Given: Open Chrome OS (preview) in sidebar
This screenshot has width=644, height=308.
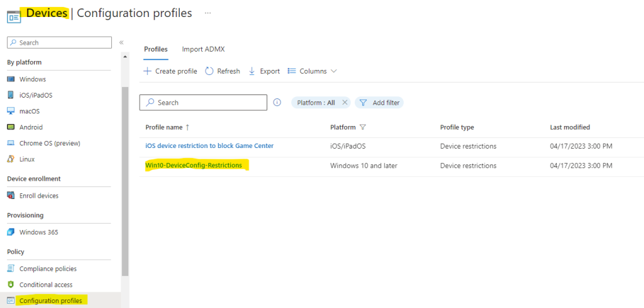Looking at the screenshot, I should [x=50, y=143].
